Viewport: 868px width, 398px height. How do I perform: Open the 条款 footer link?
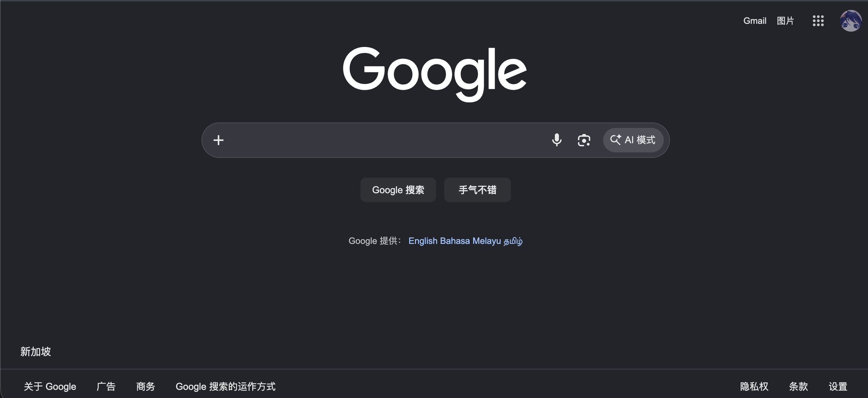[799, 386]
